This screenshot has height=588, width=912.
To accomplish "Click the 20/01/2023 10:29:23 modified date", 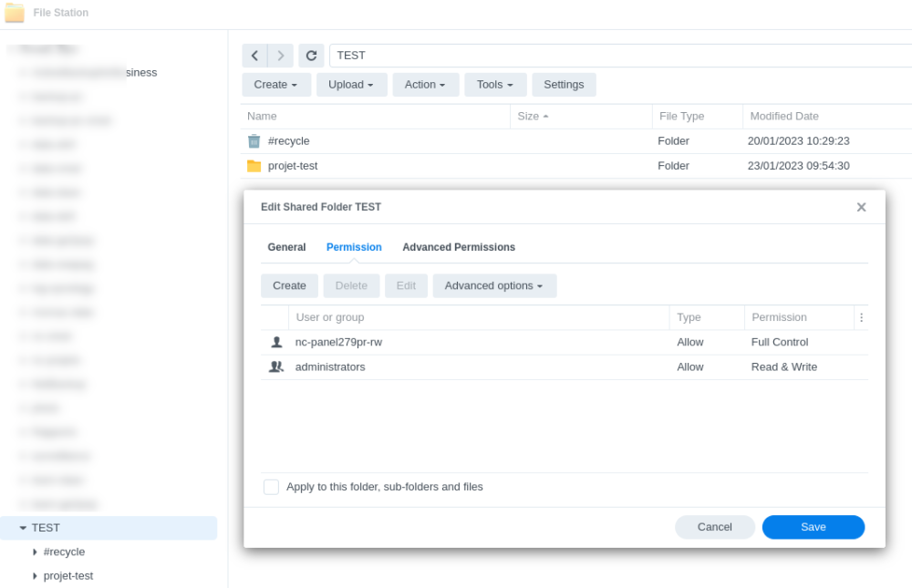I will point(799,141).
